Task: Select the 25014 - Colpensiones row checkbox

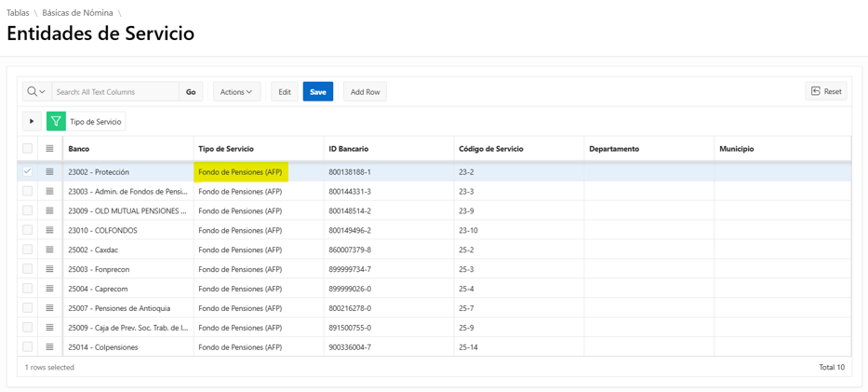Action: [x=27, y=346]
